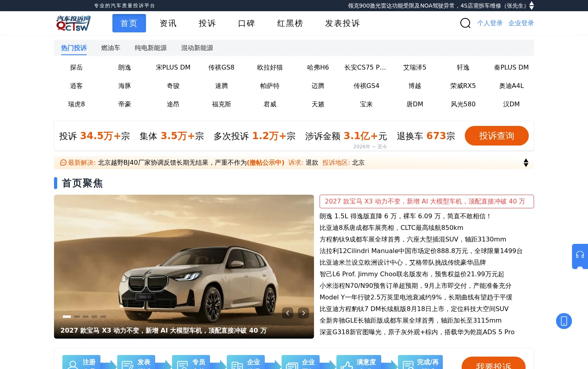The height and width of the screenshot is (369, 588).
Task: Open the mobile phone floating icon
Action: pos(564,321)
